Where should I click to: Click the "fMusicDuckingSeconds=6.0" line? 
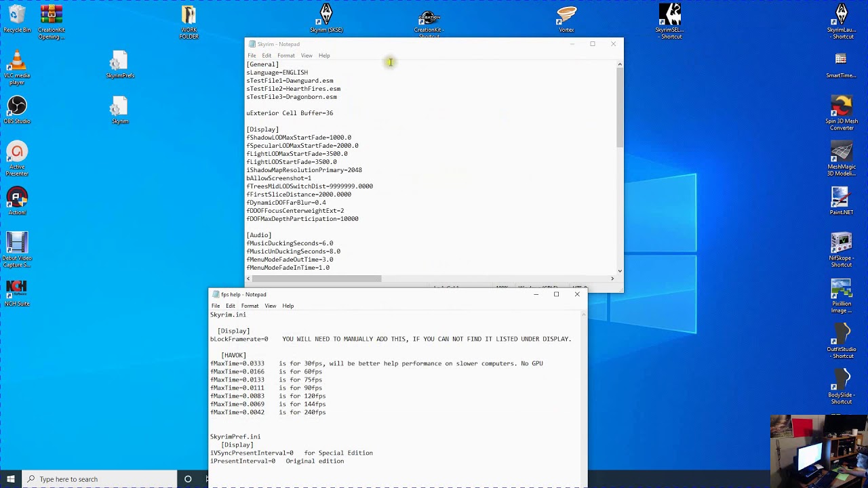click(290, 243)
